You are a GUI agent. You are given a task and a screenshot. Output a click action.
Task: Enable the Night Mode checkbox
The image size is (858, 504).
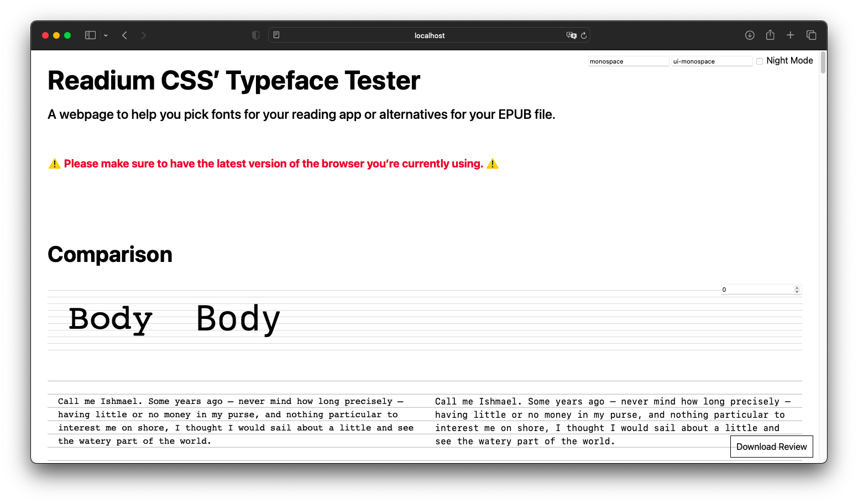coord(760,61)
